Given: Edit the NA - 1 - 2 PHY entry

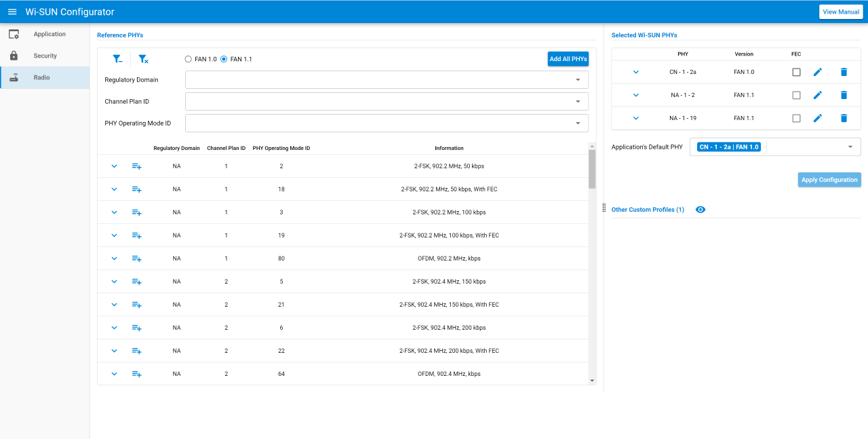Looking at the screenshot, I should click(817, 95).
